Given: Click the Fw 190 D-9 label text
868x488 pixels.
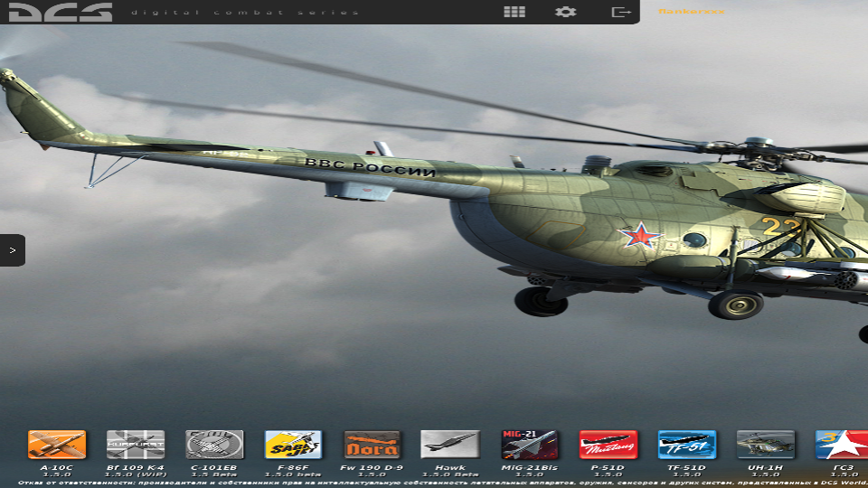Looking at the screenshot, I should pos(372,467).
